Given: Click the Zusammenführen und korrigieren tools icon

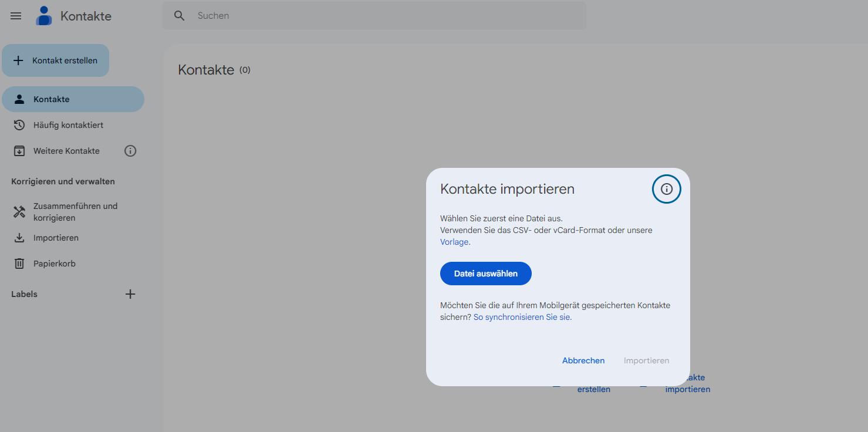Looking at the screenshot, I should (19, 212).
